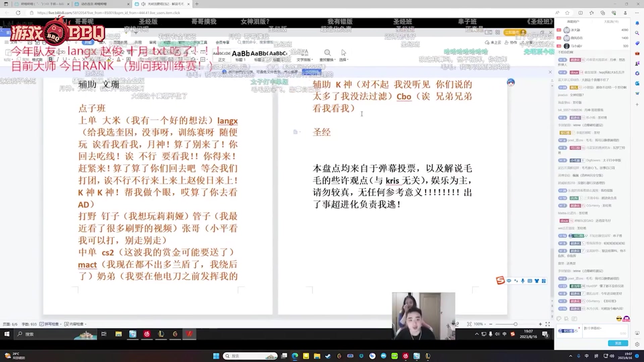The height and width of the screenshot is (362, 644).
Task: Open the Edge sidebar search icon
Action: tap(637, 33)
